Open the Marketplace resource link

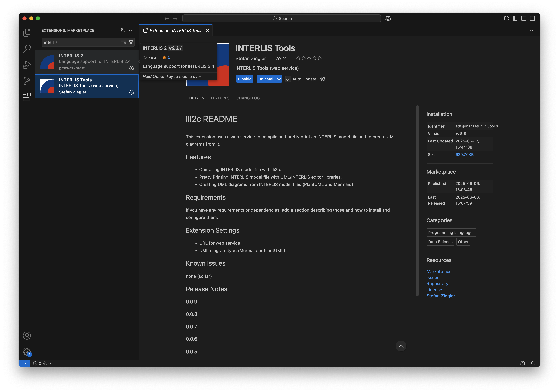(439, 271)
